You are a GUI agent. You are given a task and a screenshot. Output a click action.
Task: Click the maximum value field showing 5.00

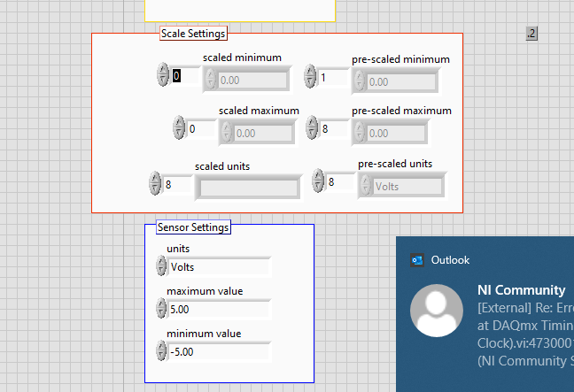[218, 310]
